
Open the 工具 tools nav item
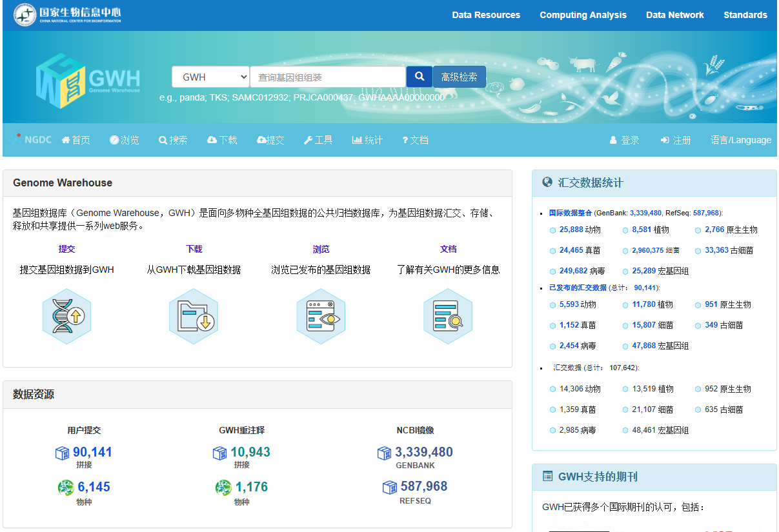(318, 140)
